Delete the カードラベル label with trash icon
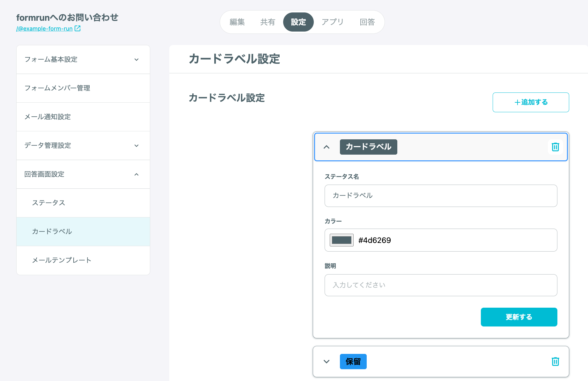The width and height of the screenshot is (588, 381). pyautogui.click(x=555, y=147)
